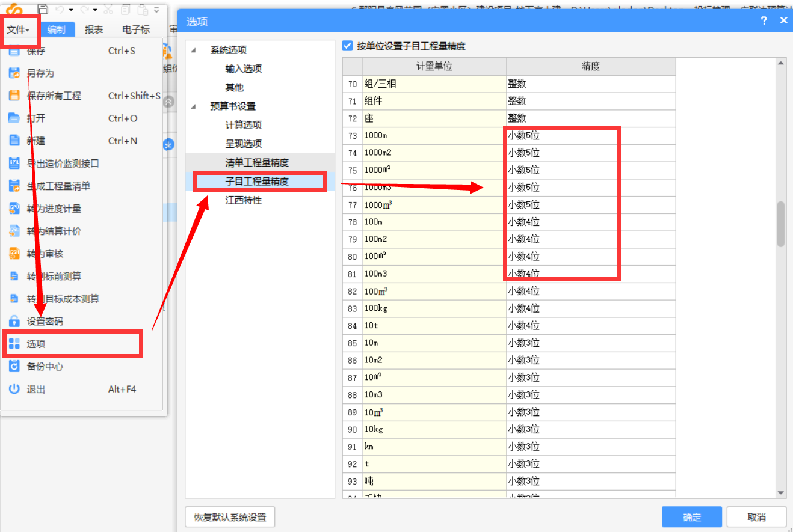Click precision cell for row 70 组/三相

point(591,84)
